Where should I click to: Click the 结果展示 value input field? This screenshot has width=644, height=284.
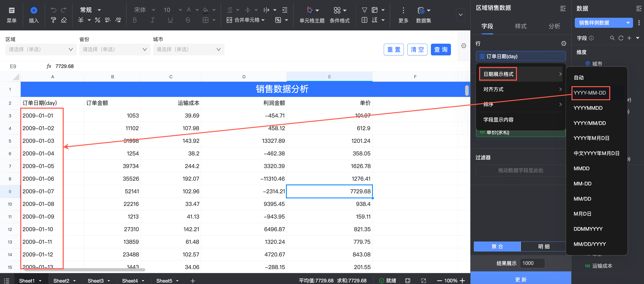point(532,263)
